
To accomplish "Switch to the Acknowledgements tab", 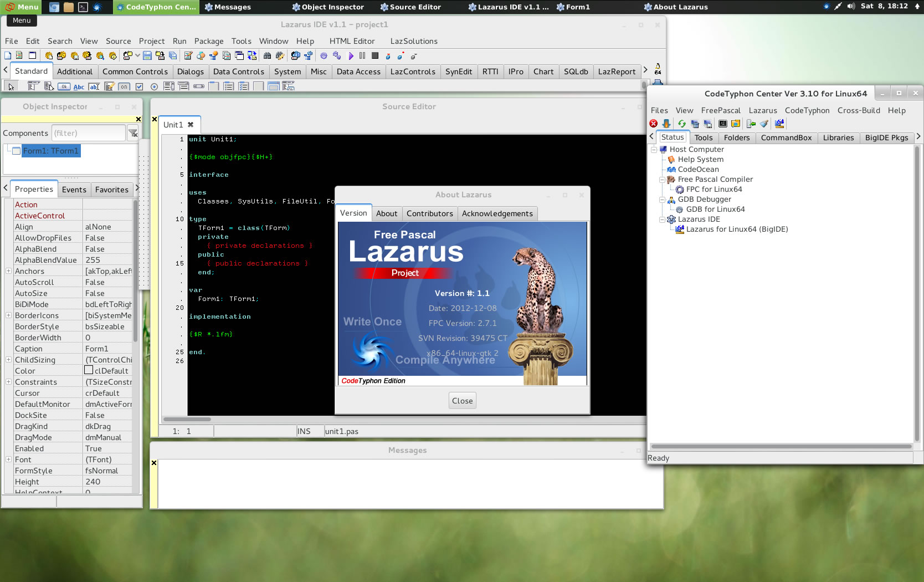I will click(497, 213).
